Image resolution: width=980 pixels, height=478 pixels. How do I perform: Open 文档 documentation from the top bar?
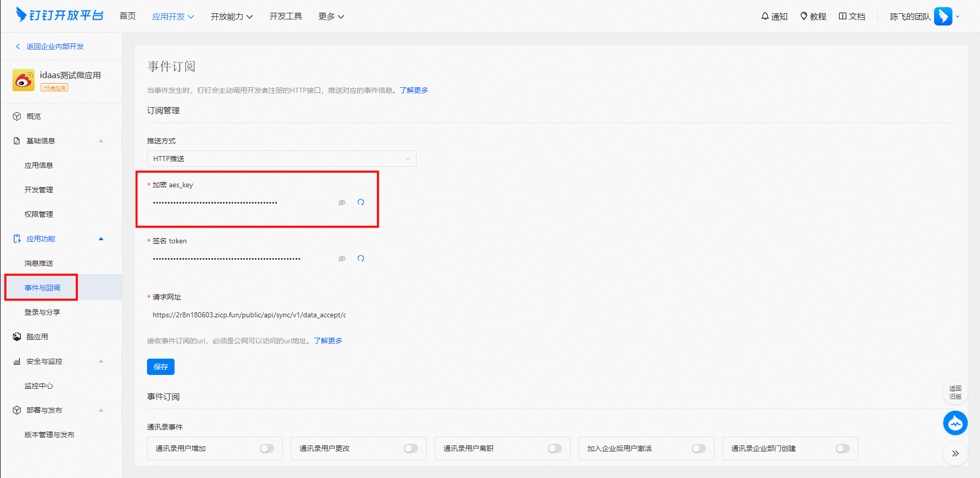852,16
